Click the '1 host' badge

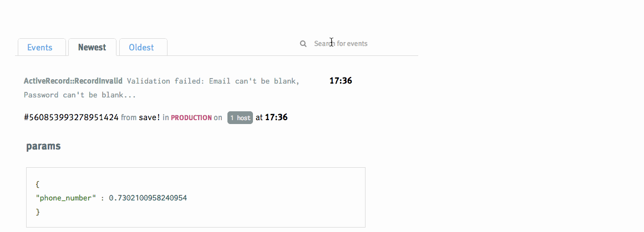[240, 118]
